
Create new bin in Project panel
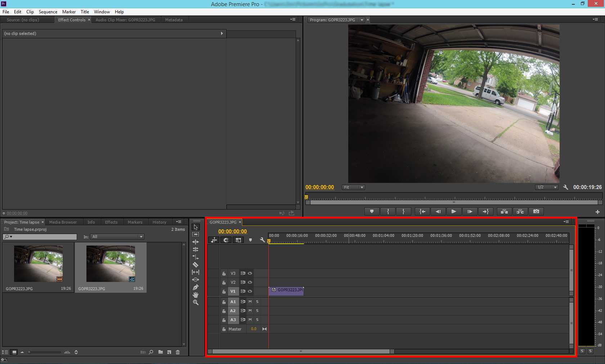coord(160,352)
